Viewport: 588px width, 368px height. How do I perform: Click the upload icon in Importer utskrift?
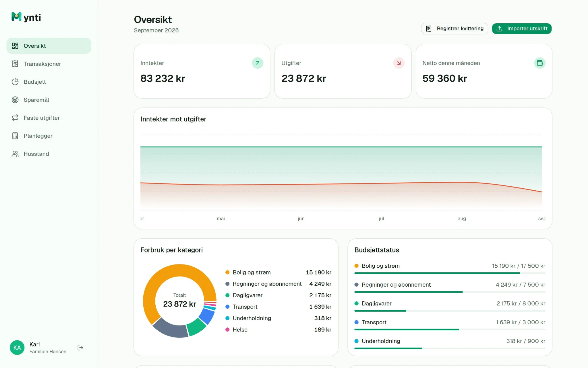pyautogui.click(x=499, y=28)
